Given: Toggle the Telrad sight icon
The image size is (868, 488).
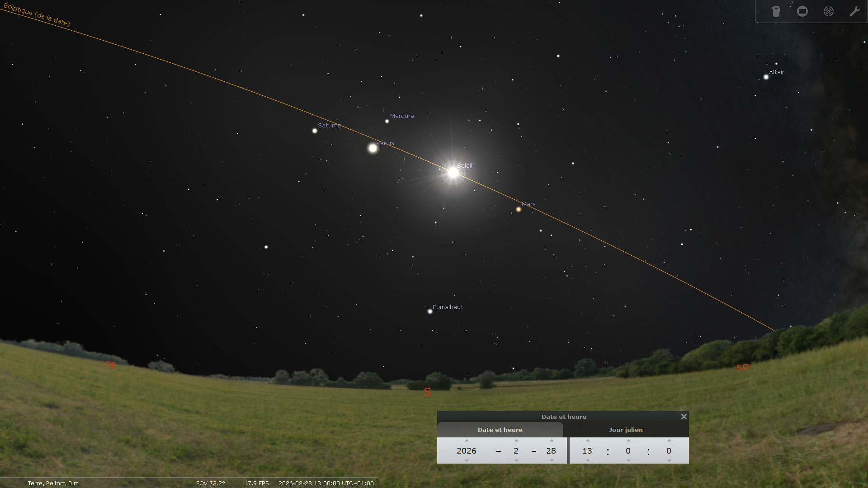Looking at the screenshot, I should pos(829,11).
